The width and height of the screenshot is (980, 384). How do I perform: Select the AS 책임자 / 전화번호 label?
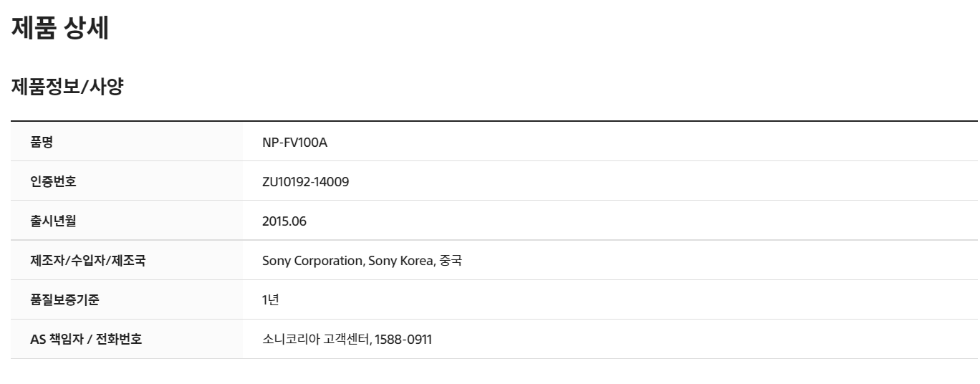coord(86,339)
